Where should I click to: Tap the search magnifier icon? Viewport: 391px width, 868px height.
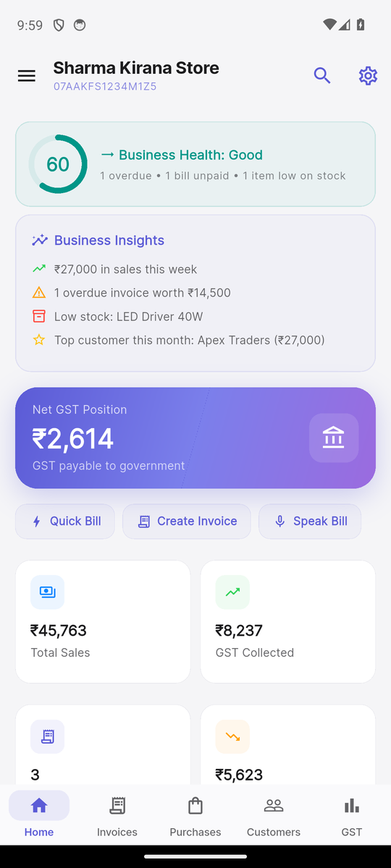322,75
